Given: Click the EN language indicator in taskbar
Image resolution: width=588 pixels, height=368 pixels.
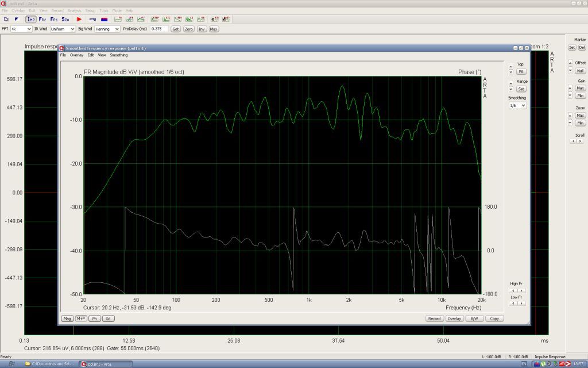Looking at the screenshot, I should click(x=524, y=364).
